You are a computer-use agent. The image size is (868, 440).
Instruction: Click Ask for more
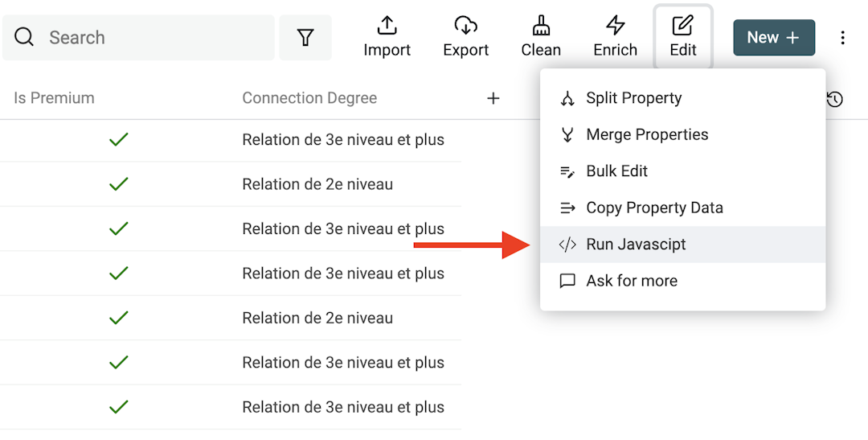coord(631,281)
